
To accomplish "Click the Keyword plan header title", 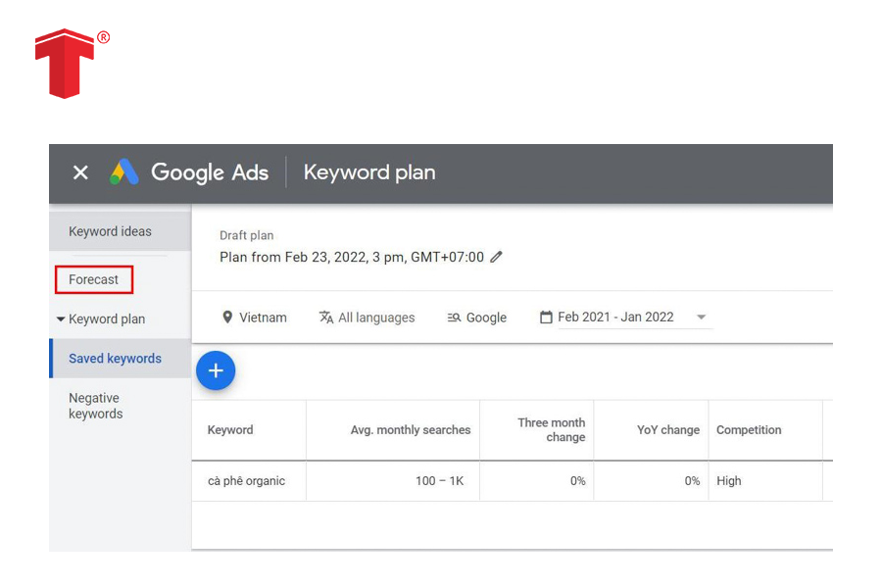I will (369, 172).
